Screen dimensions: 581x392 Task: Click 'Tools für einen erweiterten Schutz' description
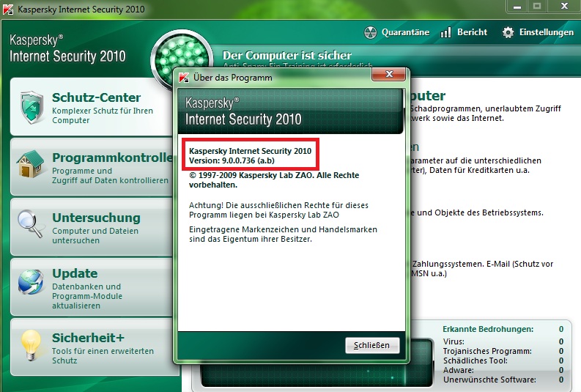[x=103, y=355]
